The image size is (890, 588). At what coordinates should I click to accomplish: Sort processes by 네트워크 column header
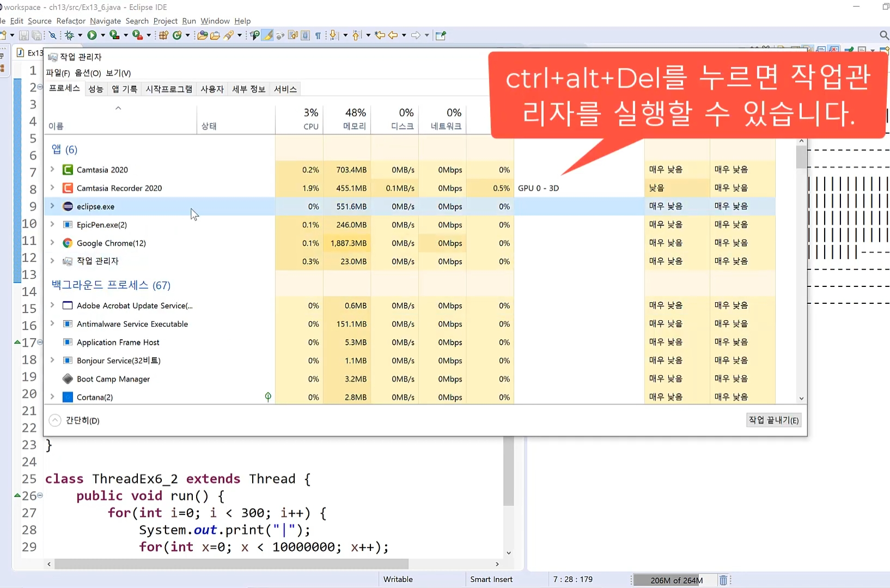(x=443, y=119)
